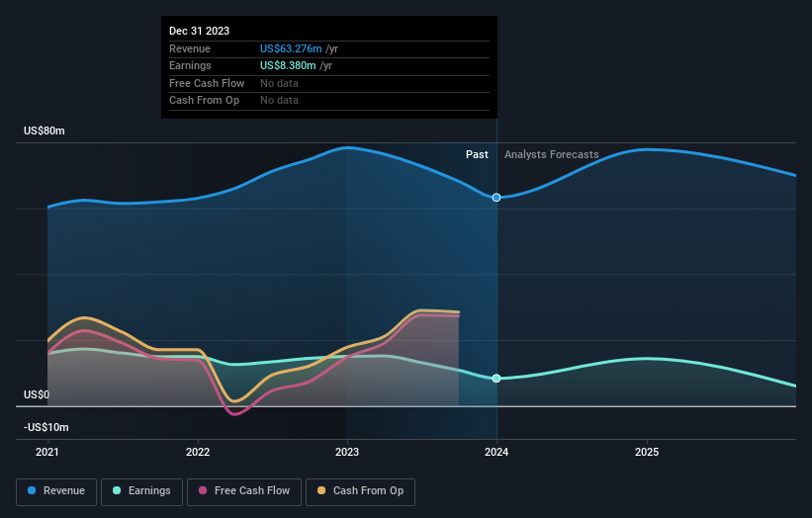The image size is (812, 518).
Task: Click the orange Cash From Op legend dot
Action: [321, 490]
